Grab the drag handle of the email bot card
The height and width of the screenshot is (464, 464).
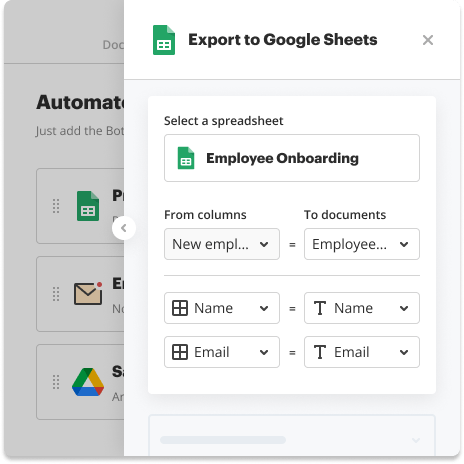pyautogui.click(x=56, y=294)
